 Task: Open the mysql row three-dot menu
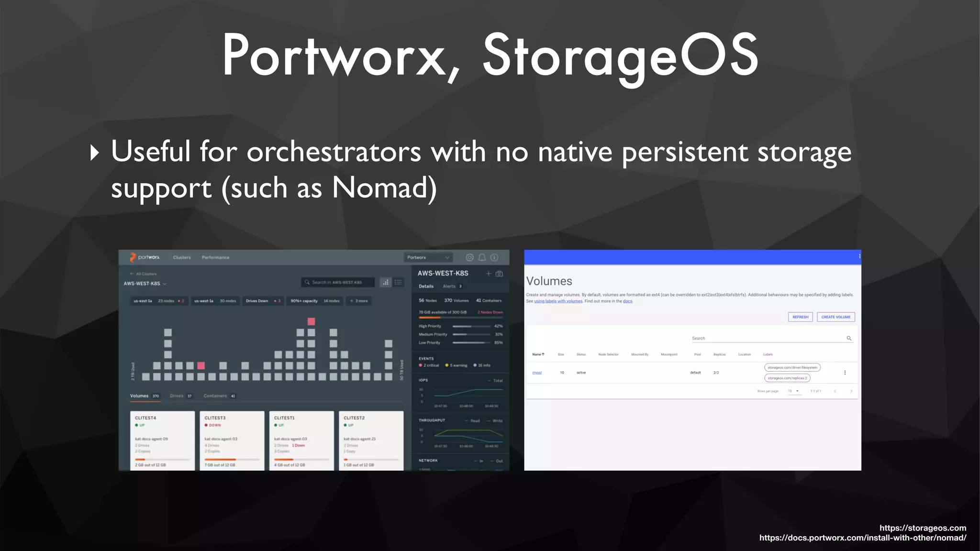click(x=845, y=373)
